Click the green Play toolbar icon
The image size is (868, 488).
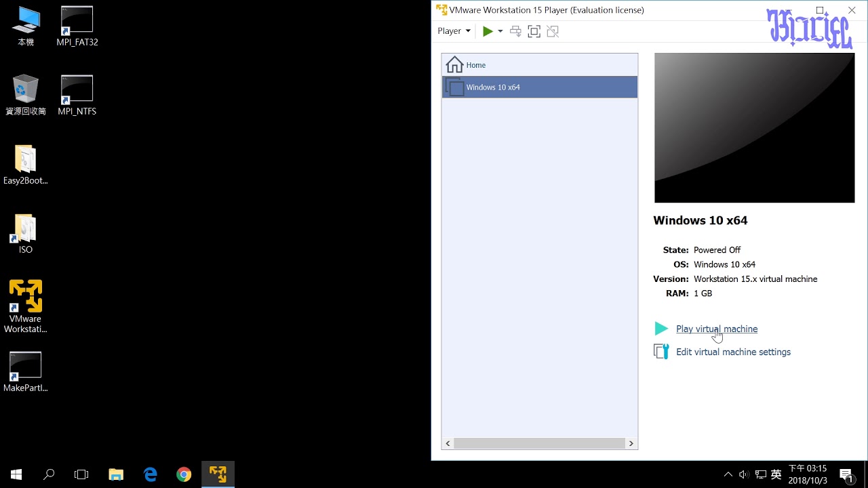tap(488, 31)
